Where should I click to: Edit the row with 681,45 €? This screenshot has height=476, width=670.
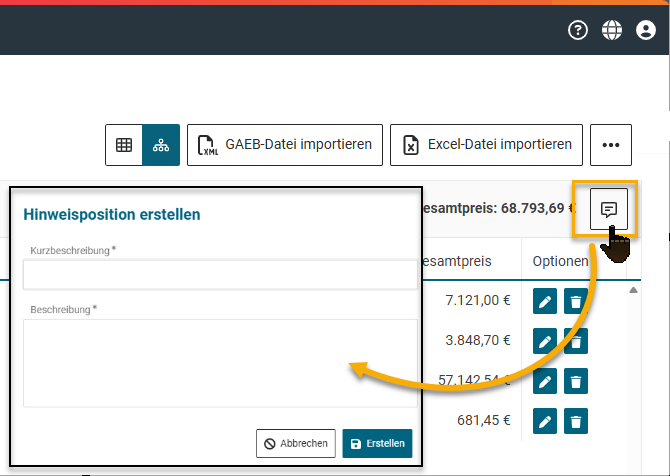pyautogui.click(x=545, y=421)
